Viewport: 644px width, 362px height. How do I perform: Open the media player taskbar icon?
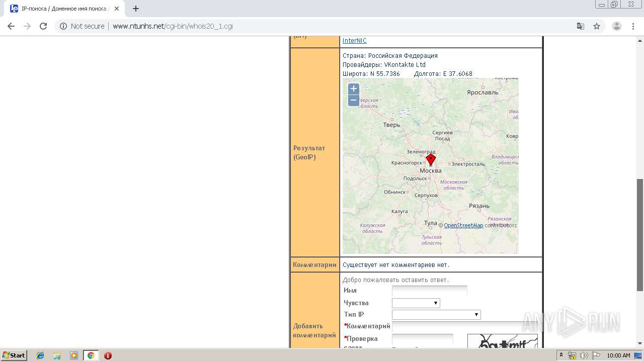[74, 355]
